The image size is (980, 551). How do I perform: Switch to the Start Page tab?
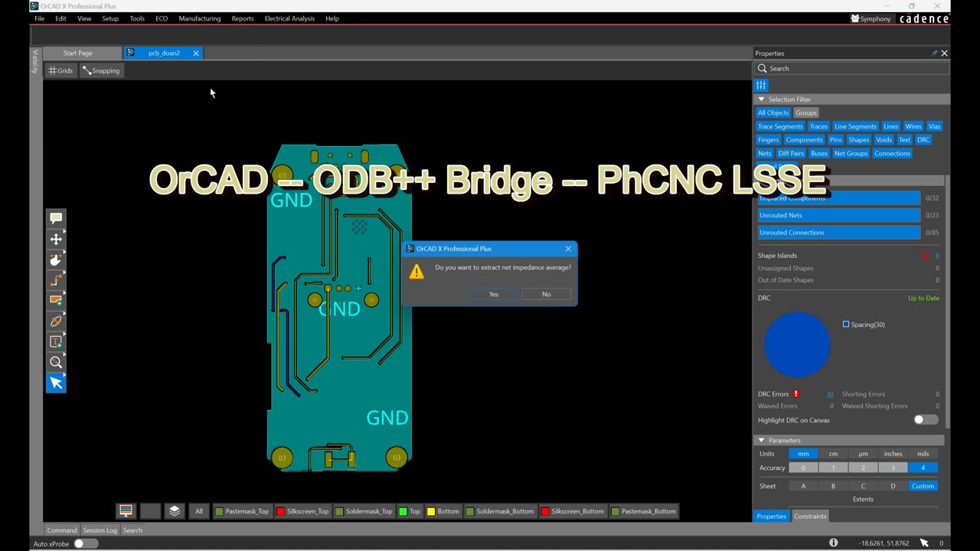(77, 53)
